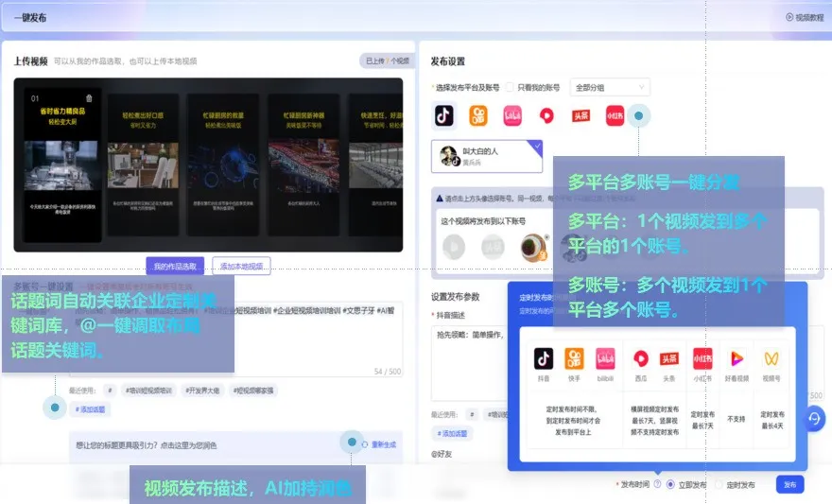
Task: Choose the 立即发布 radio option
Action: pyautogui.click(x=670, y=484)
